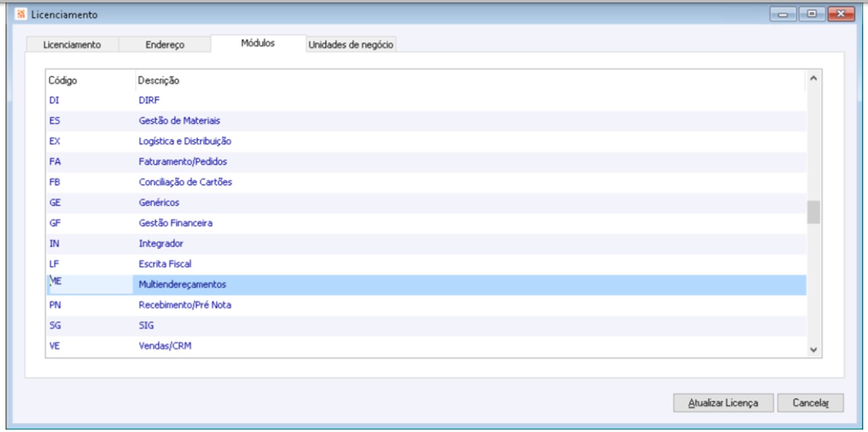
Task: Click the scrollbar down arrow
Action: 814,350
